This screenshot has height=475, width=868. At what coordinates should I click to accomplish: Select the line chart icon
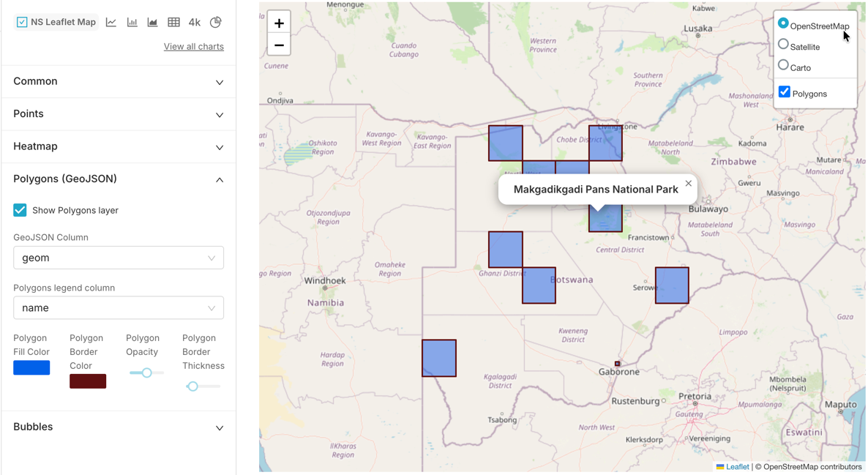(x=111, y=22)
